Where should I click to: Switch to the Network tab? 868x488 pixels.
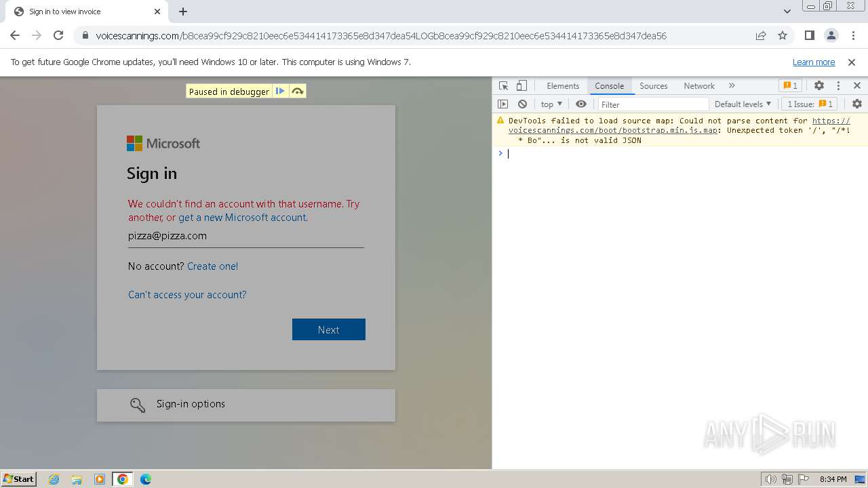(699, 86)
